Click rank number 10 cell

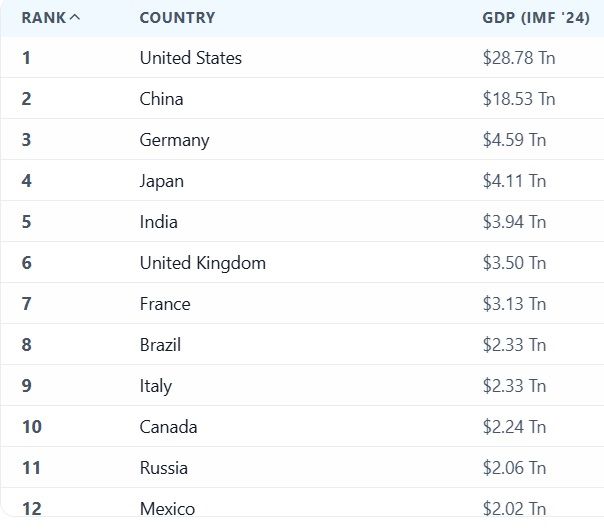[x=32, y=427]
